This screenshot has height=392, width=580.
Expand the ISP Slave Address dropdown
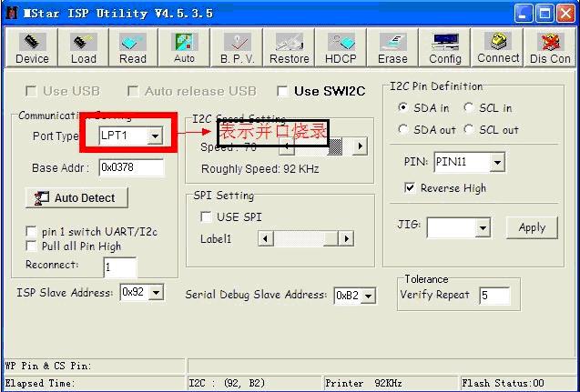pyautogui.click(x=156, y=293)
